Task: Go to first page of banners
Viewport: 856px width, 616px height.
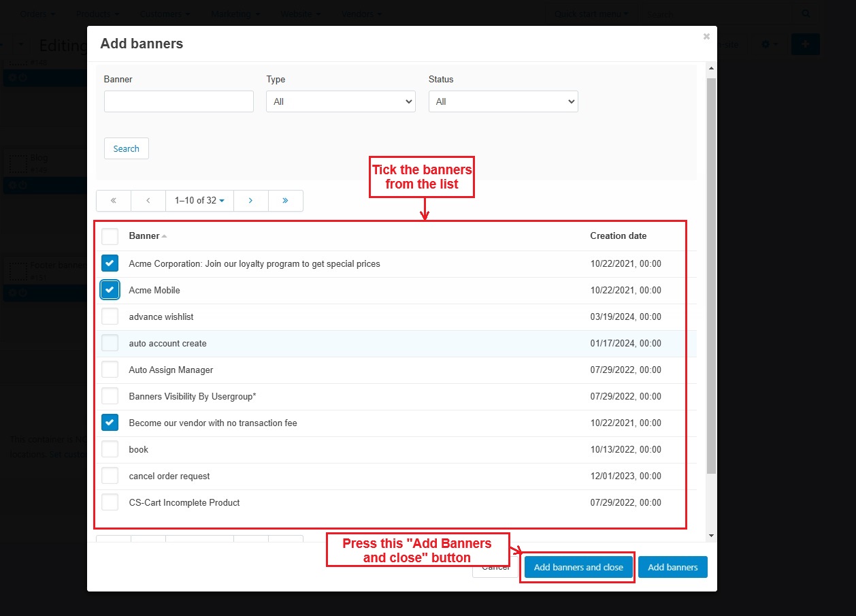Action: (x=113, y=201)
